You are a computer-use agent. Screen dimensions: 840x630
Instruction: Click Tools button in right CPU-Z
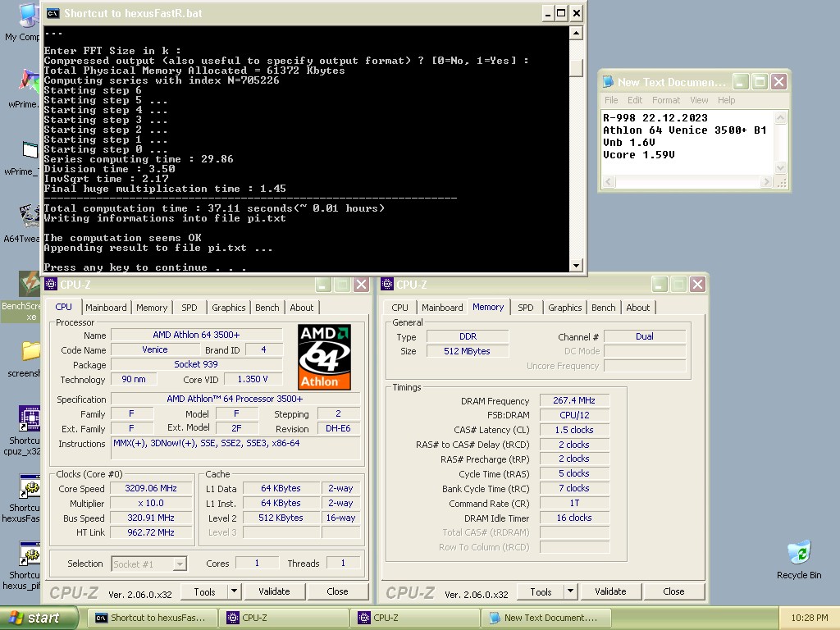tap(541, 591)
